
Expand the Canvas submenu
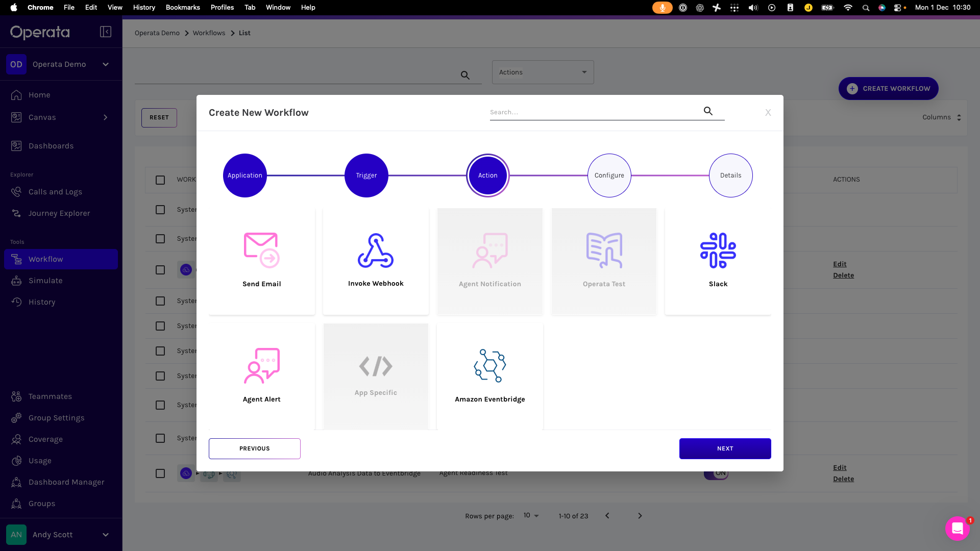(106, 117)
